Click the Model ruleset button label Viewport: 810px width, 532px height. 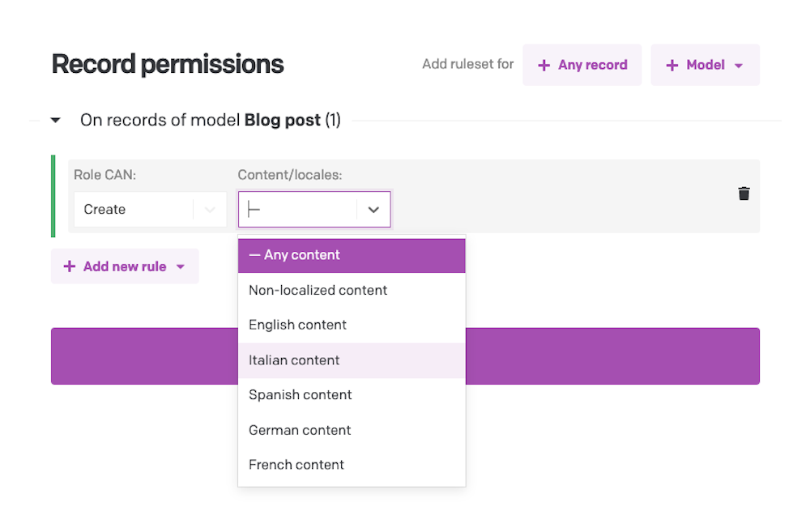(x=706, y=65)
